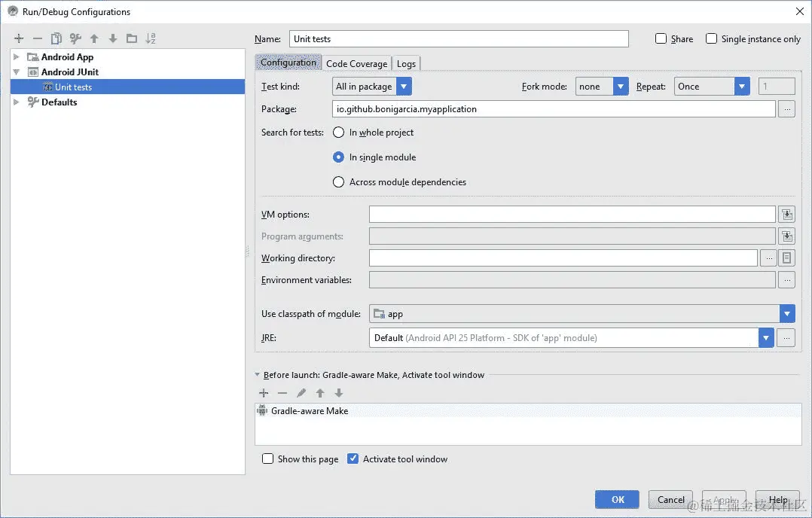Click the OK button
812x518 pixels.
[618, 499]
